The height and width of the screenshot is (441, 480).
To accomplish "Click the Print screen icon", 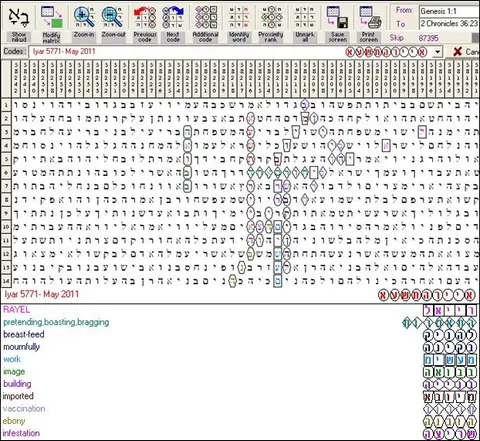I will pos(370,17).
